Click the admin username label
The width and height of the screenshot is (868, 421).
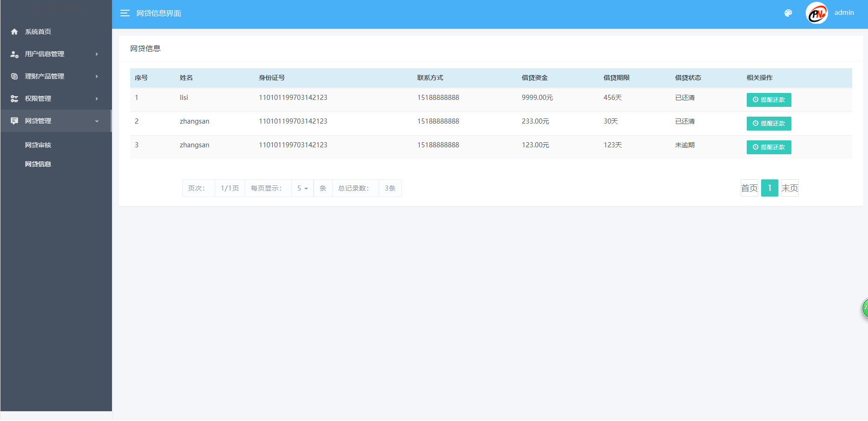844,13
